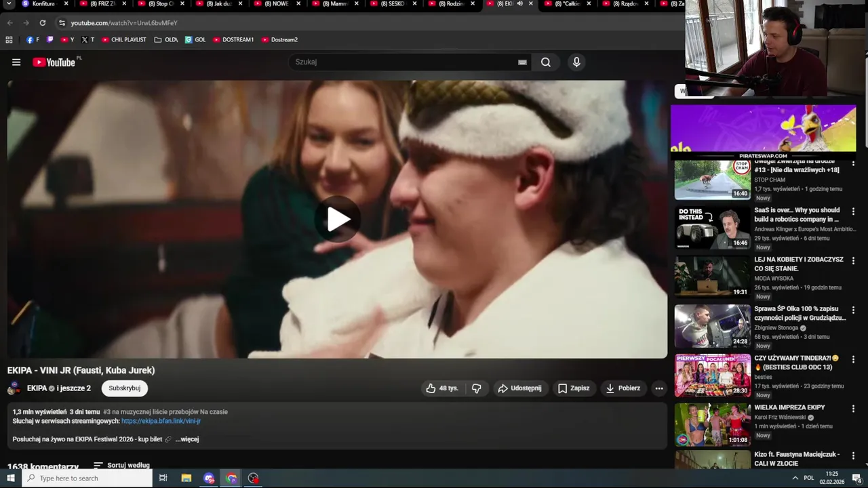Open the YouTube hamburger guide menu
Screen dimensions: 868x488
coord(16,62)
